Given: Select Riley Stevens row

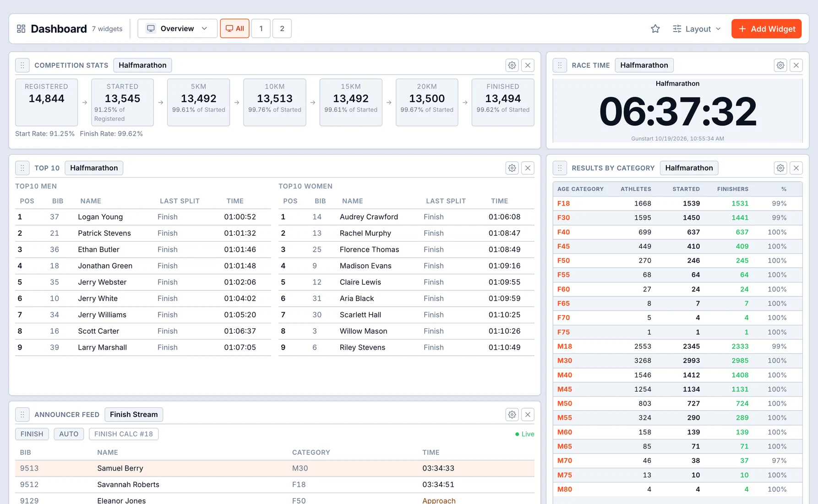Looking at the screenshot, I should 406,347.
